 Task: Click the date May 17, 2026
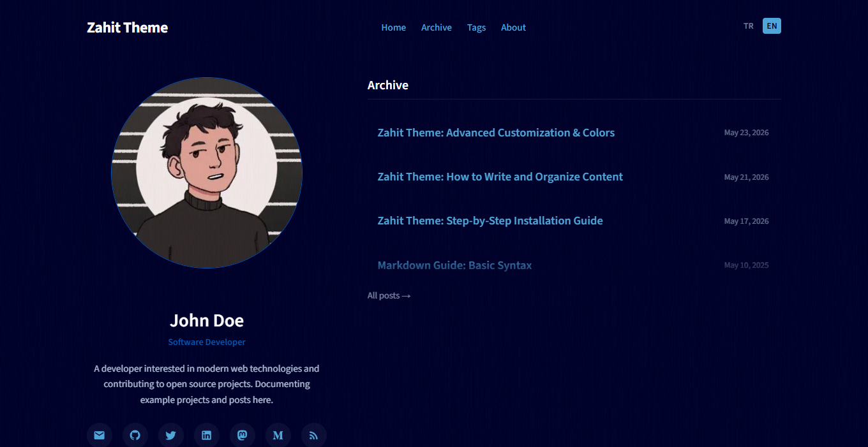[746, 221]
